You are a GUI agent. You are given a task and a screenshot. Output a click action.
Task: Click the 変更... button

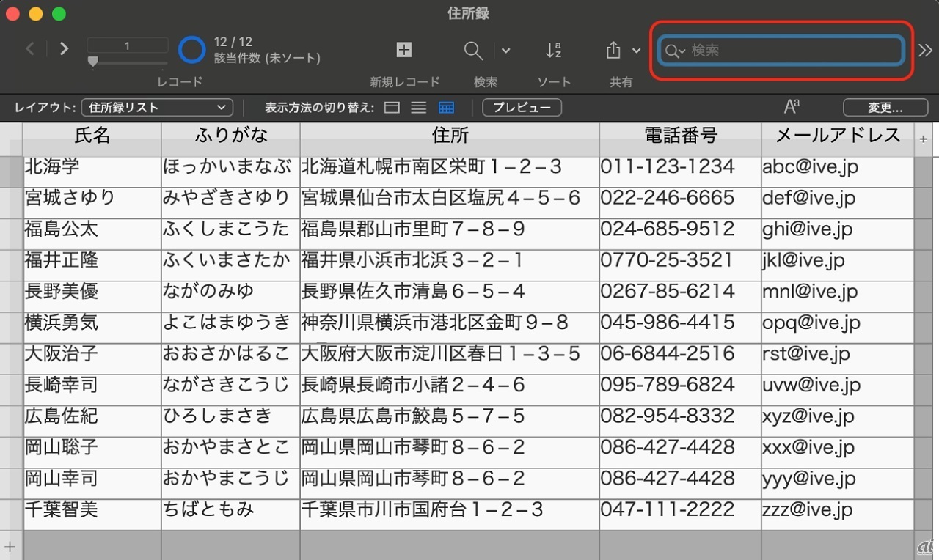pos(885,108)
